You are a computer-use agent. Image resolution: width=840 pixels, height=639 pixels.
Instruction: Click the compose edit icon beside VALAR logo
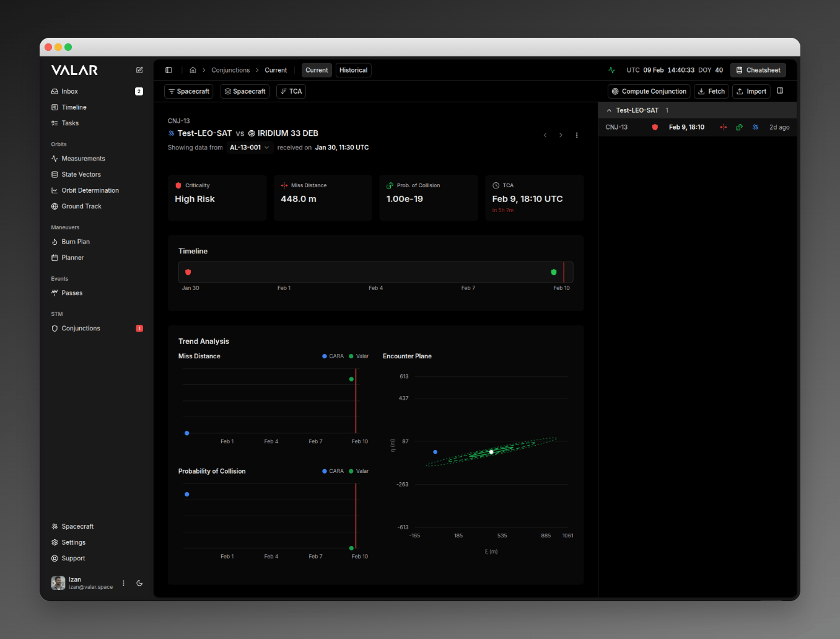tap(139, 70)
